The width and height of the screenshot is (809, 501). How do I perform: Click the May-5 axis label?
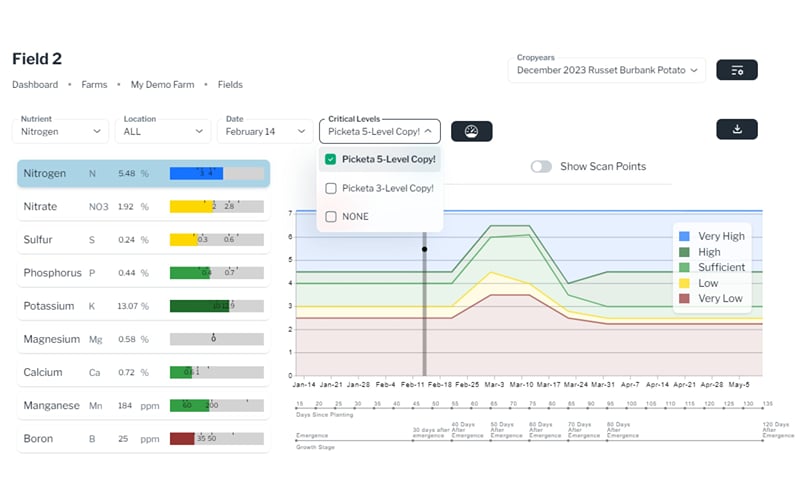point(739,385)
